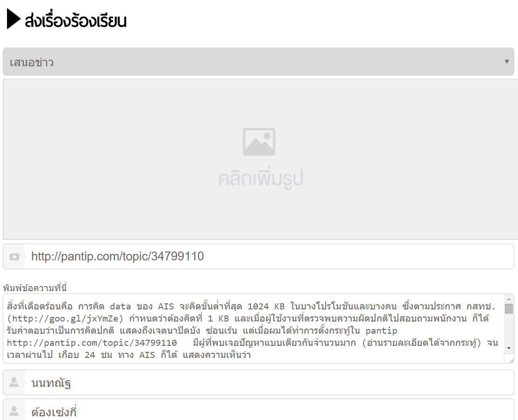
Task: Click the video icon beside the URL field
Action: [14, 257]
